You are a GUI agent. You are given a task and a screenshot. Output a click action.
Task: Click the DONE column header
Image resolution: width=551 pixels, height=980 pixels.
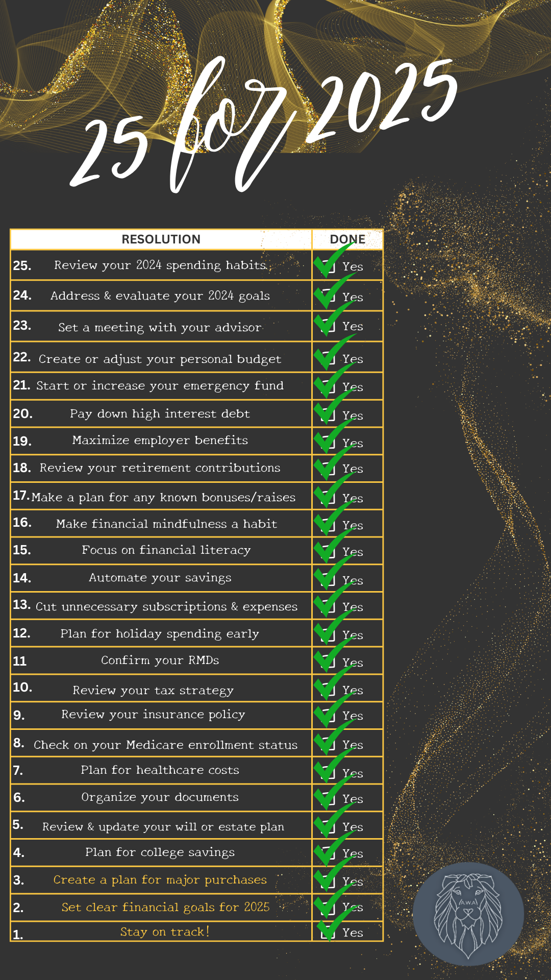(x=347, y=239)
